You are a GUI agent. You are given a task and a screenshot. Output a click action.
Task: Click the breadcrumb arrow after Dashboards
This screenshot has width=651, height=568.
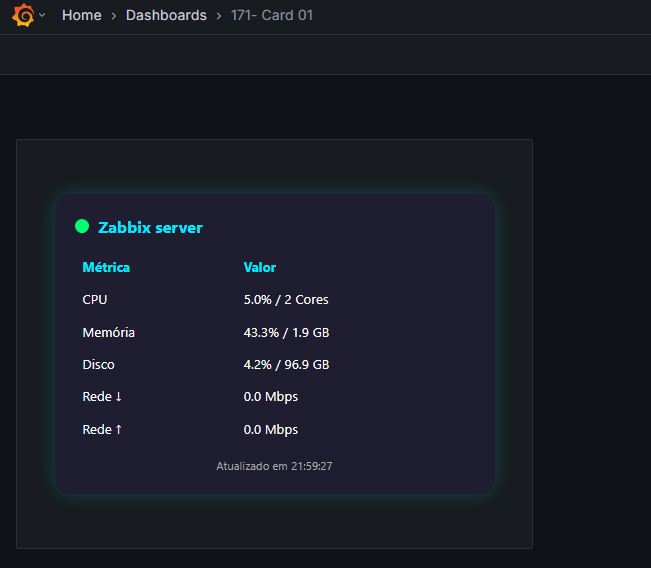click(x=219, y=16)
